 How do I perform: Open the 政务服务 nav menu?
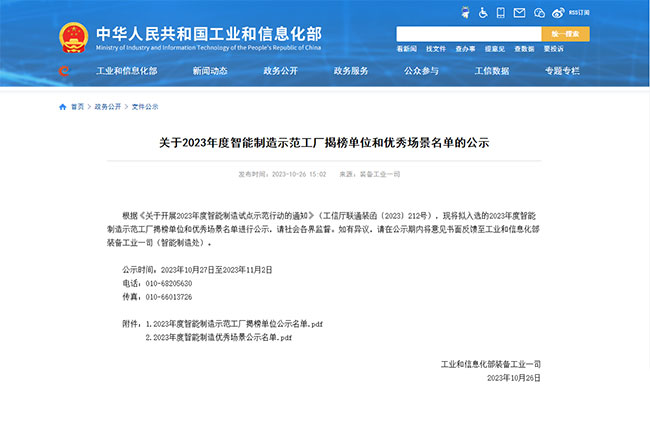351,71
